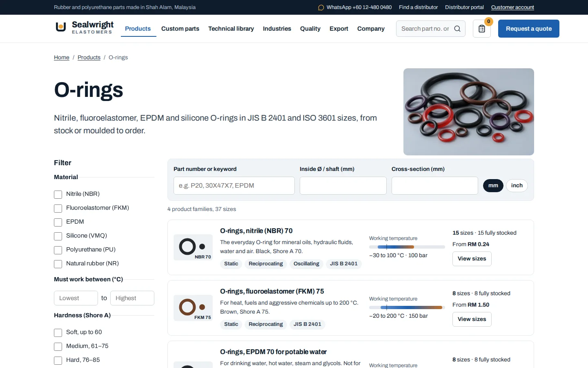Click the NBR 70 product icon
The image size is (588, 368).
point(193,247)
